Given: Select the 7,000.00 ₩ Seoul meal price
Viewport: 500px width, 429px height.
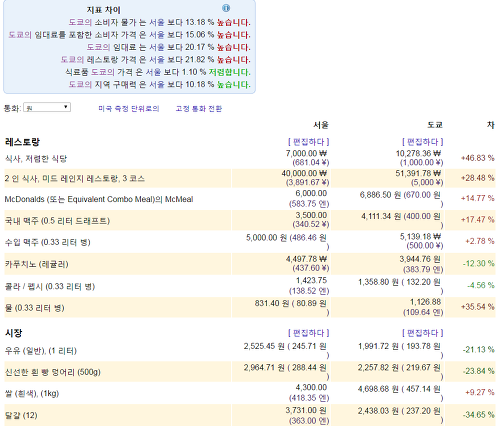Looking at the screenshot, I should pos(306,153).
